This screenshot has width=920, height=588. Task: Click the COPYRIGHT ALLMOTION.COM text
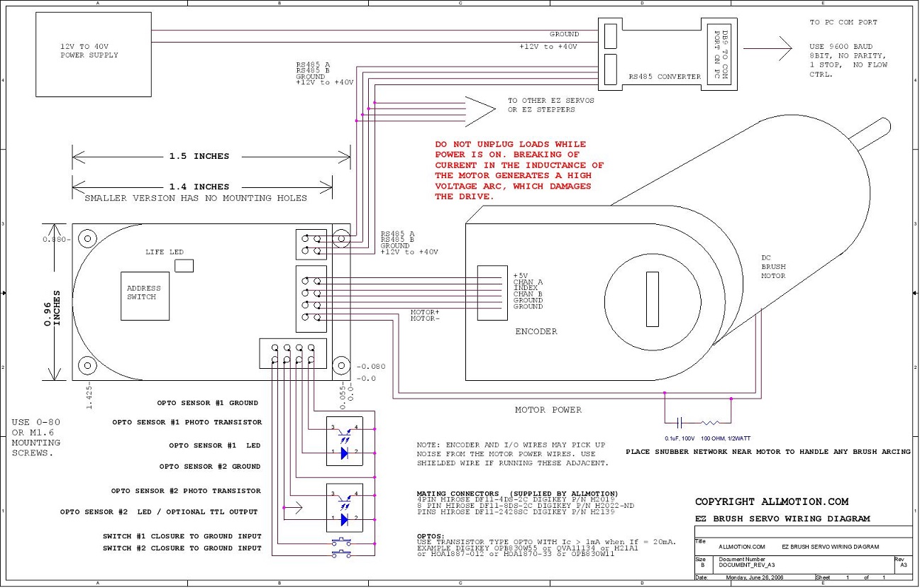(x=772, y=502)
